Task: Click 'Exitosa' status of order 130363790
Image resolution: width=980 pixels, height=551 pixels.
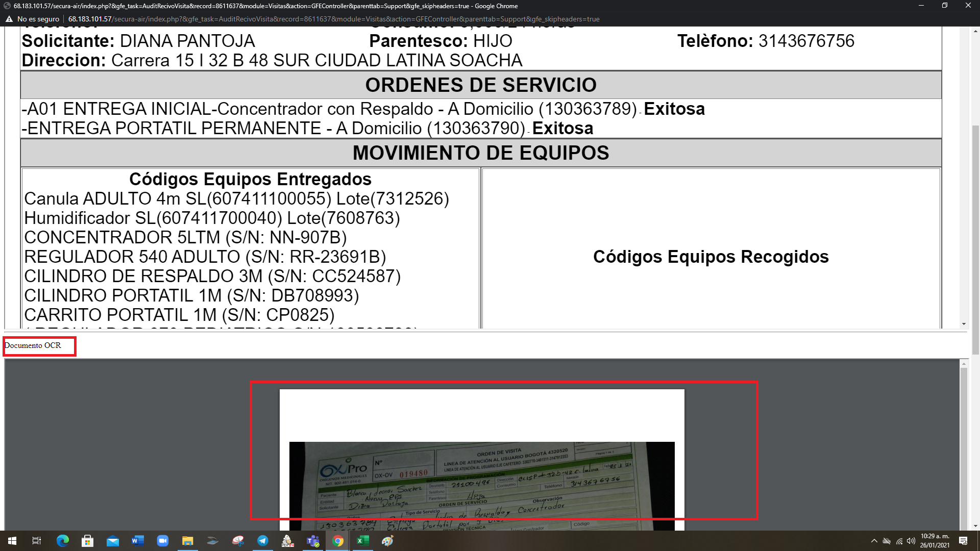Action: coord(562,129)
